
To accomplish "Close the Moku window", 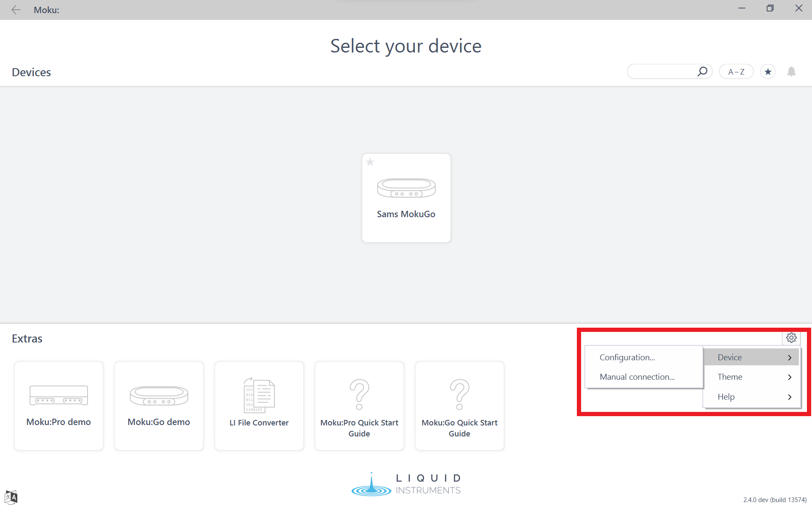I will 798,8.
